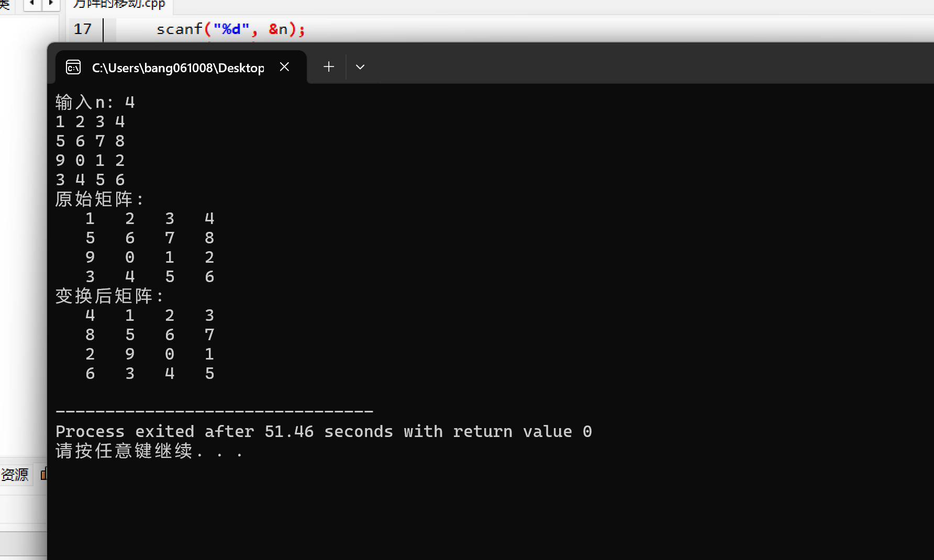
Task: Click the orange icon beside the 资源 tab
Action: [x=44, y=474]
